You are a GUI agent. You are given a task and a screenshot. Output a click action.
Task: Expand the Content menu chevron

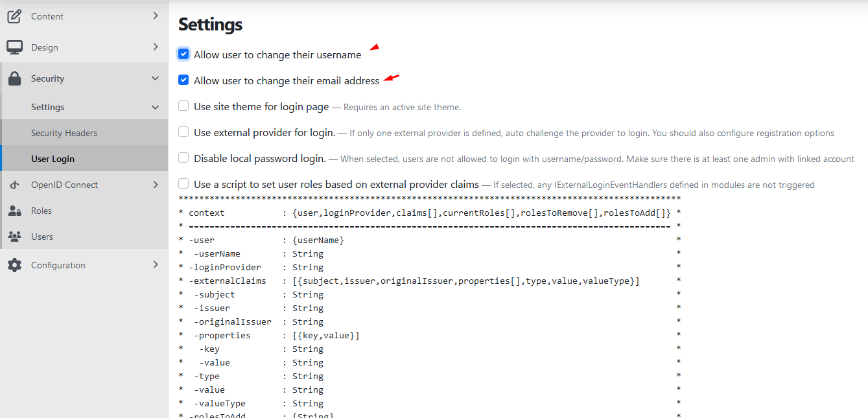pos(156,16)
